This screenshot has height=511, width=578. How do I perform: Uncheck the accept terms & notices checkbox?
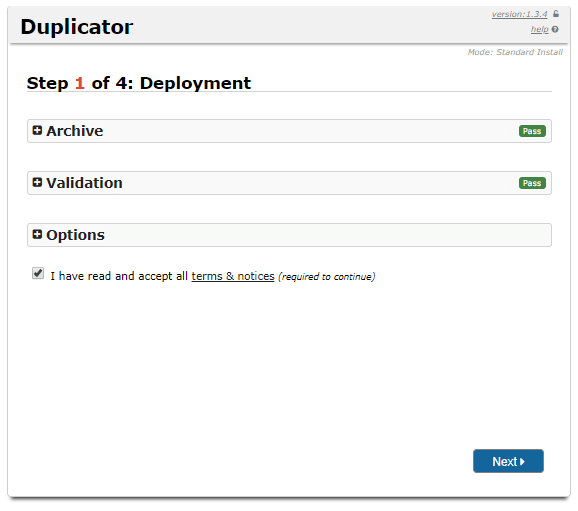(38, 274)
